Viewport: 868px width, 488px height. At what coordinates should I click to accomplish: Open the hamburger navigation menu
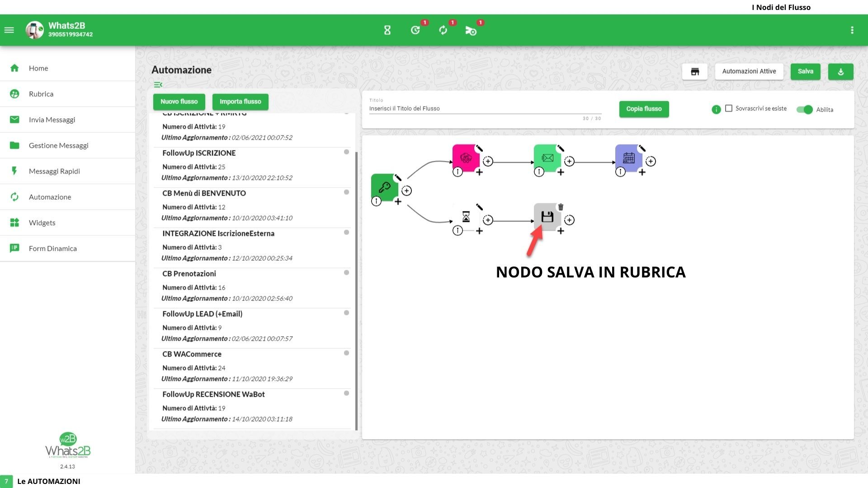tap(9, 30)
